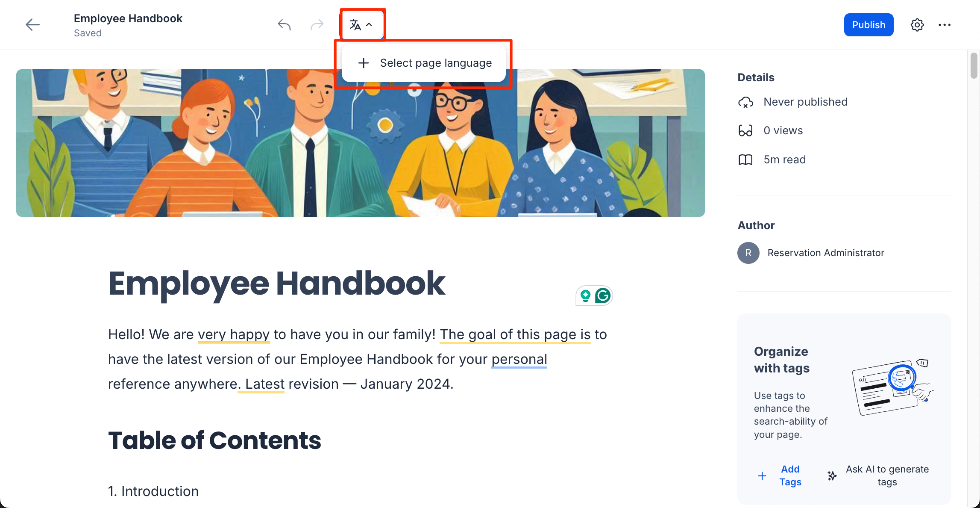Click the handbook cover banner image
This screenshot has width=980, height=508.
(x=361, y=143)
